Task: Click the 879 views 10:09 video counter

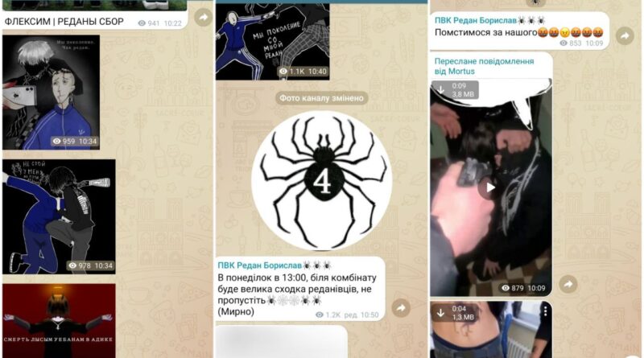Action: [x=524, y=288]
